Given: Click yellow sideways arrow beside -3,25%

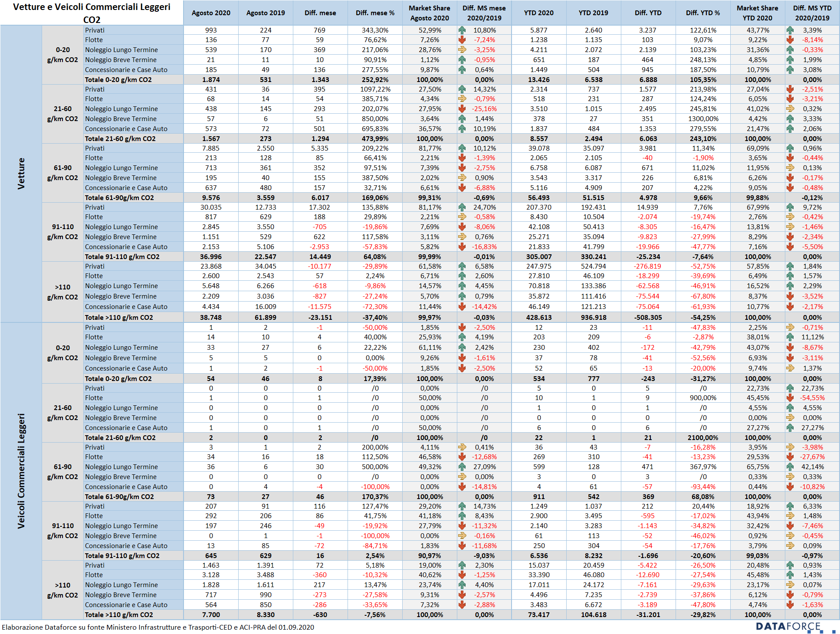Looking at the screenshot, I should click(462, 50).
